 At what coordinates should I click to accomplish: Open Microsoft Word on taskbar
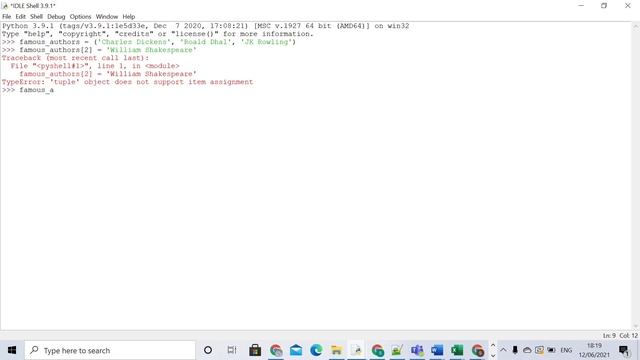click(437, 350)
